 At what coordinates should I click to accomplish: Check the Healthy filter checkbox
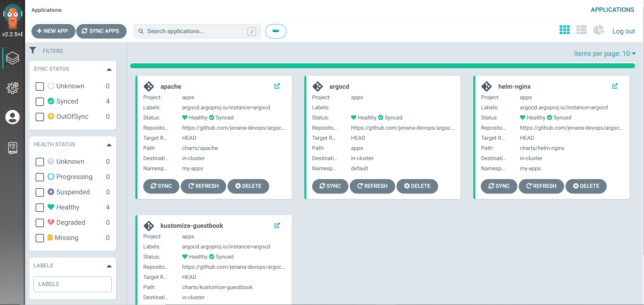40,208
